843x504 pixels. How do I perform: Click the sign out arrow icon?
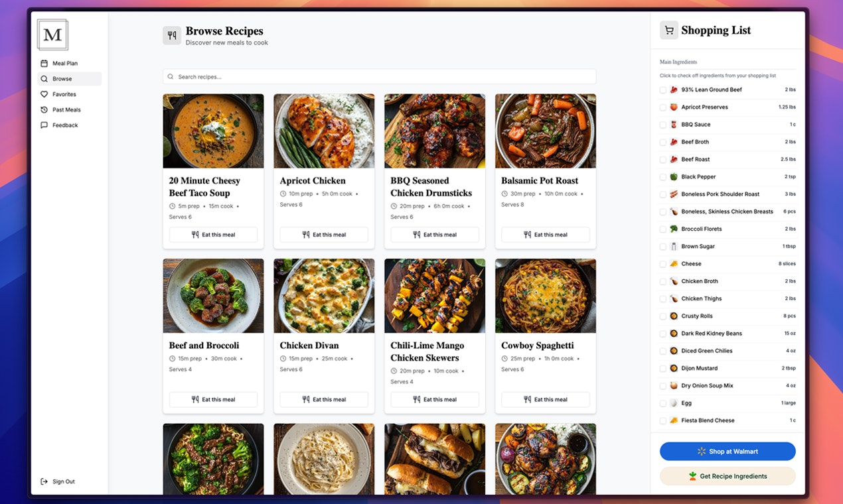click(x=44, y=481)
